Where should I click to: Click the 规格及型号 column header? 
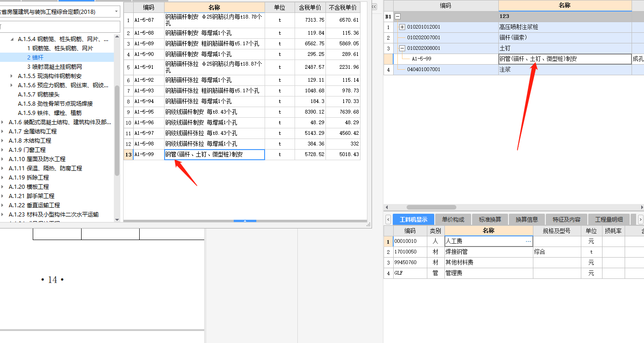(x=557, y=230)
